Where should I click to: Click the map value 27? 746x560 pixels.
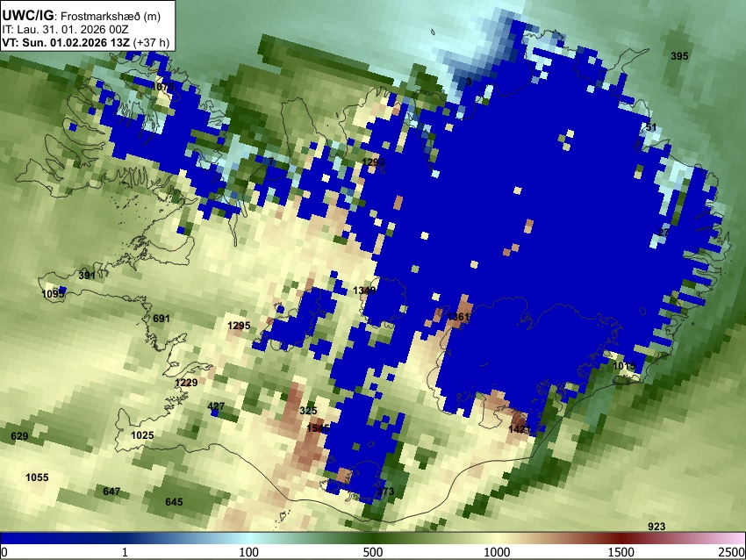click(664, 233)
